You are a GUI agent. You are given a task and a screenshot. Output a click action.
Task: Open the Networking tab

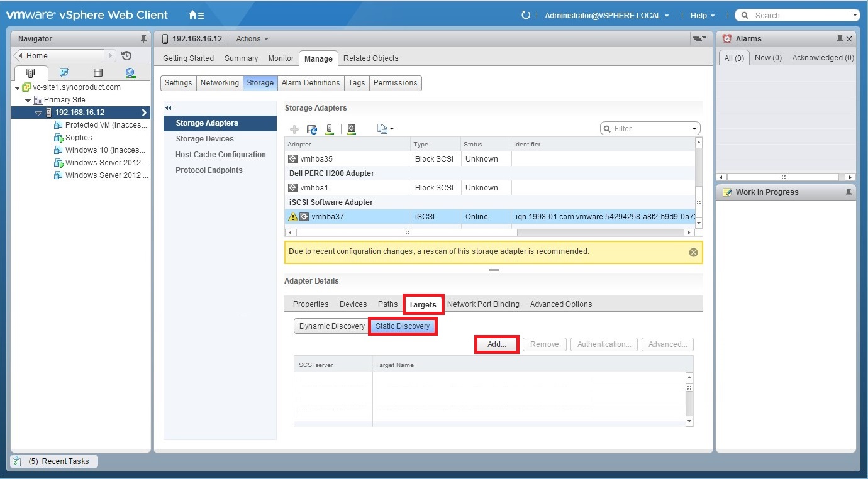click(x=219, y=82)
